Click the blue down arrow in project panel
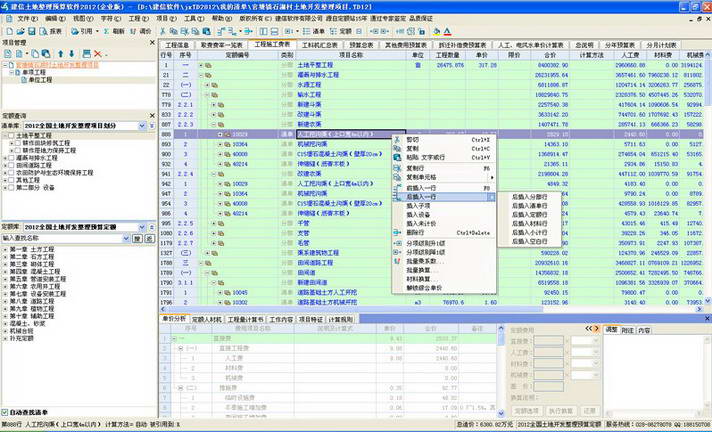This screenshot has width=712, height=432. click(71, 54)
